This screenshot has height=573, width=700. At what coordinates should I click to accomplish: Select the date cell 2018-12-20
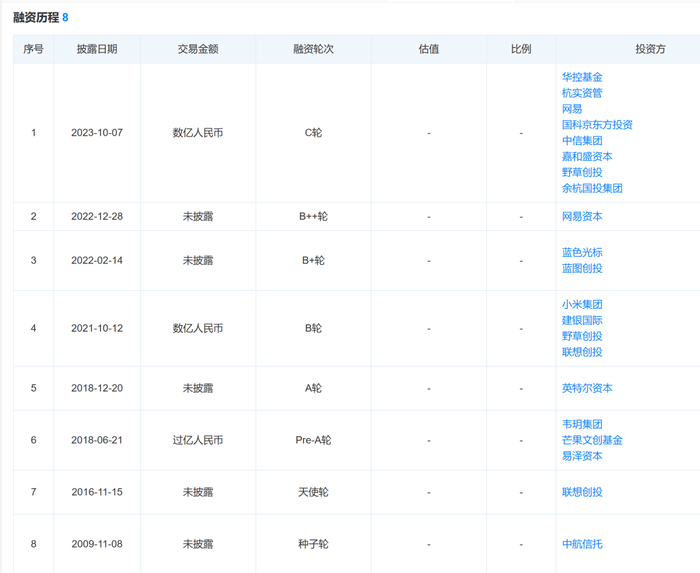pyautogui.click(x=97, y=388)
